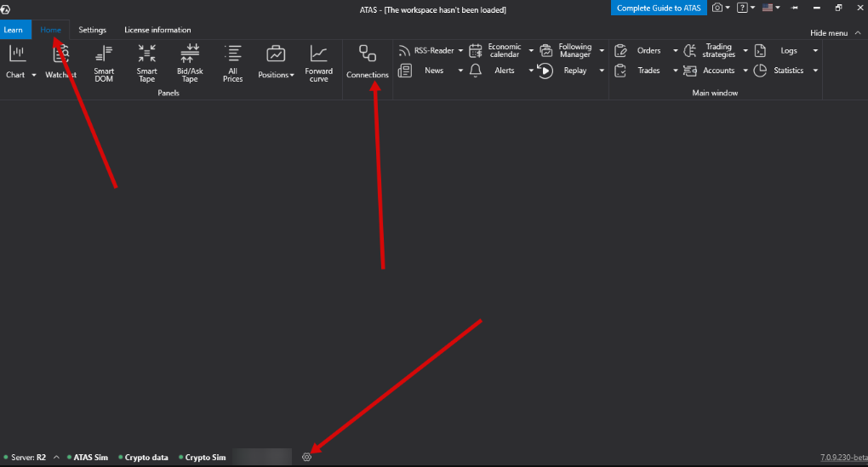Expand the Following Manager dropdown arrow

602,50
